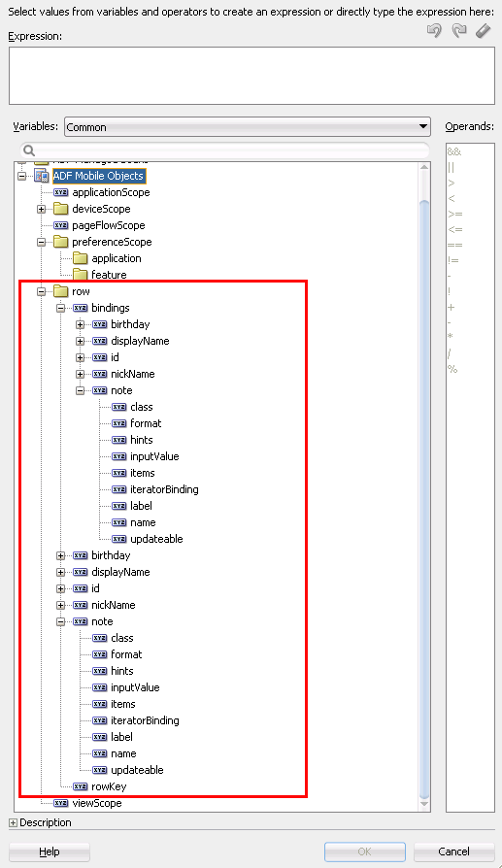
Task: Click the feature folder icon
Action: [81, 275]
